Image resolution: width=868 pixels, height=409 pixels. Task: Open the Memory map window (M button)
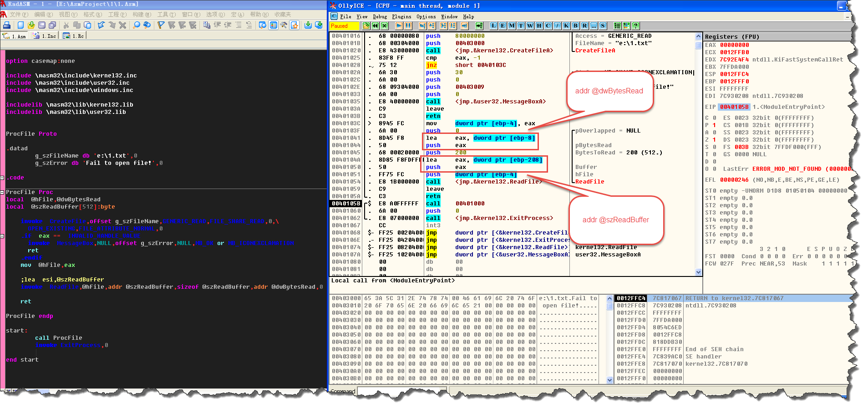(x=512, y=26)
